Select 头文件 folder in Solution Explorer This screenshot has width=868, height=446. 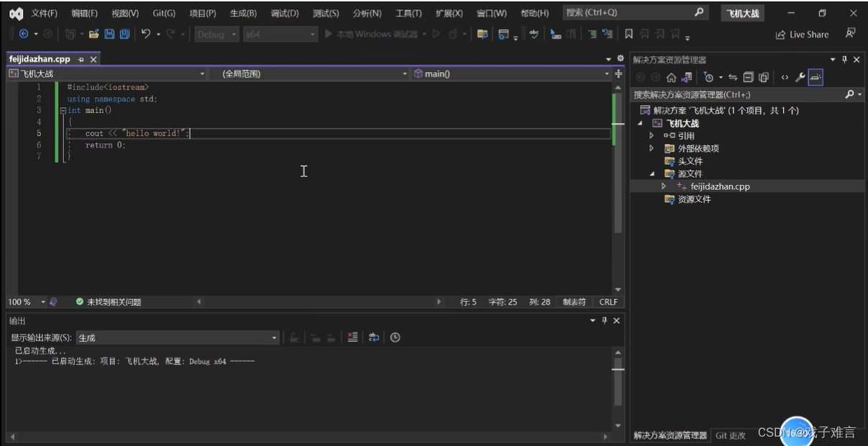(690, 161)
